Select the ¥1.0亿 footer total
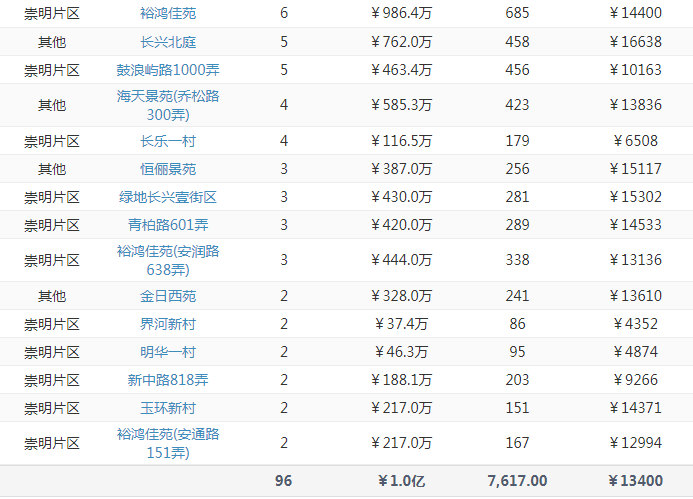The image size is (693, 499). pos(401,481)
